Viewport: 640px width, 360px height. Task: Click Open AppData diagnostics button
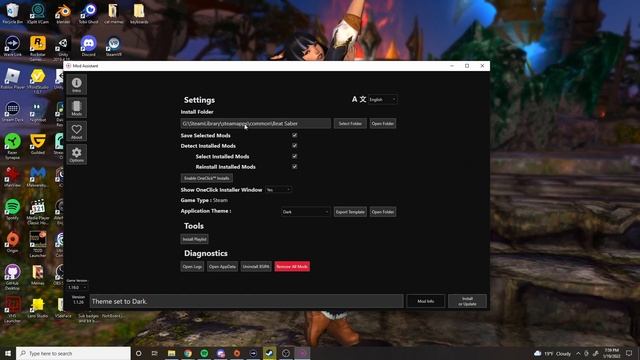[x=222, y=267]
